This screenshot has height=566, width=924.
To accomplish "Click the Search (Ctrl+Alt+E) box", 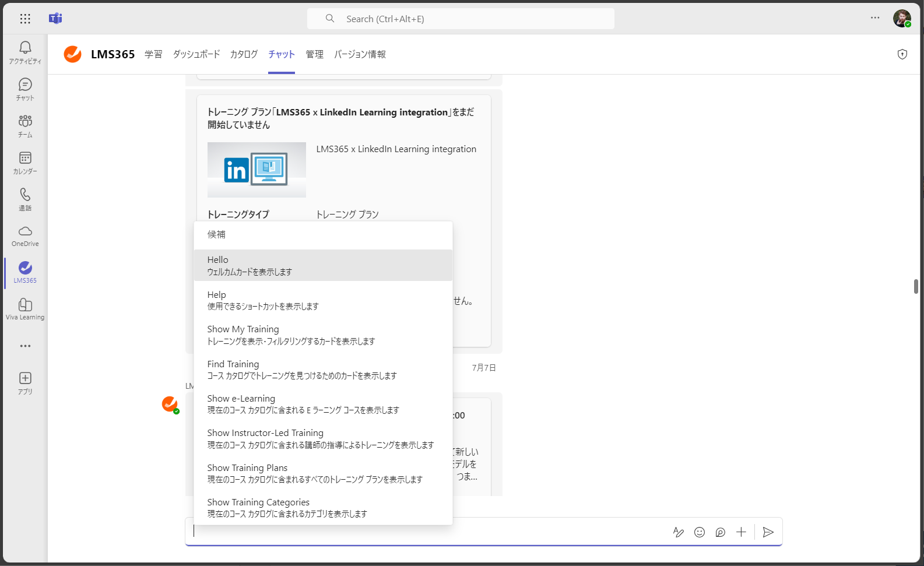I will (x=461, y=19).
